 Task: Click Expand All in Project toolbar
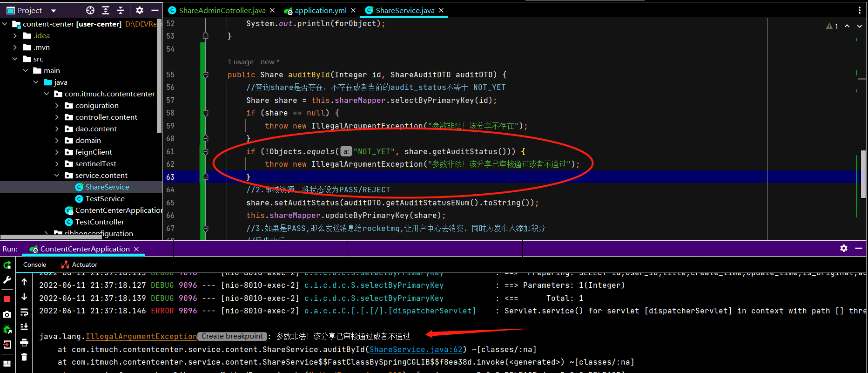tap(106, 10)
